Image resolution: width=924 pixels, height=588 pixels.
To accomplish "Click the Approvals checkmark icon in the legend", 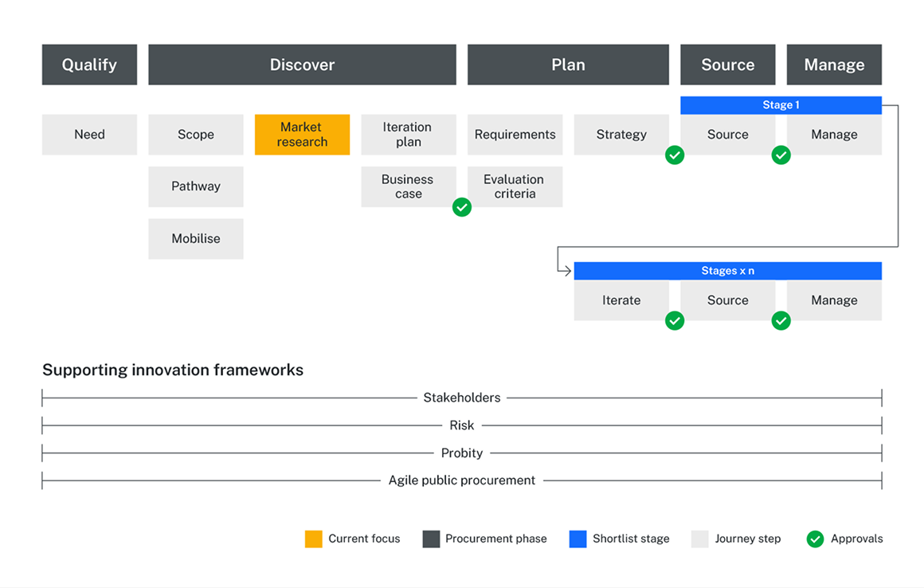I will point(815,539).
